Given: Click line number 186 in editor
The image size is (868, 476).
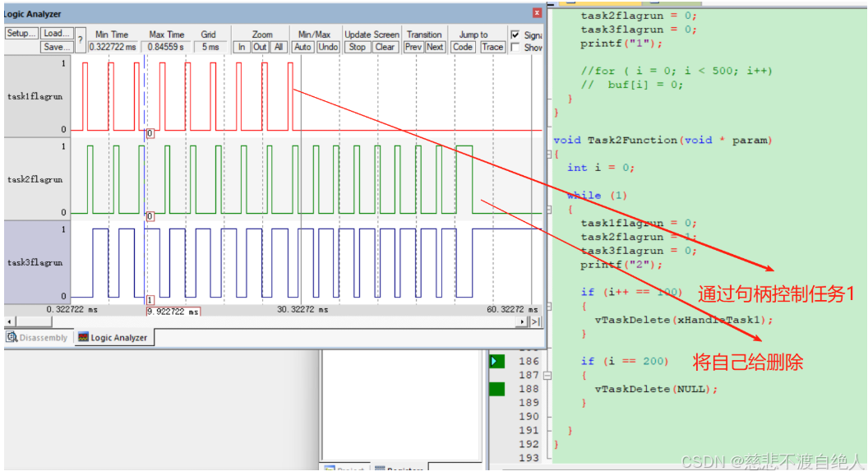Looking at the screenshot, I should 529,362.
